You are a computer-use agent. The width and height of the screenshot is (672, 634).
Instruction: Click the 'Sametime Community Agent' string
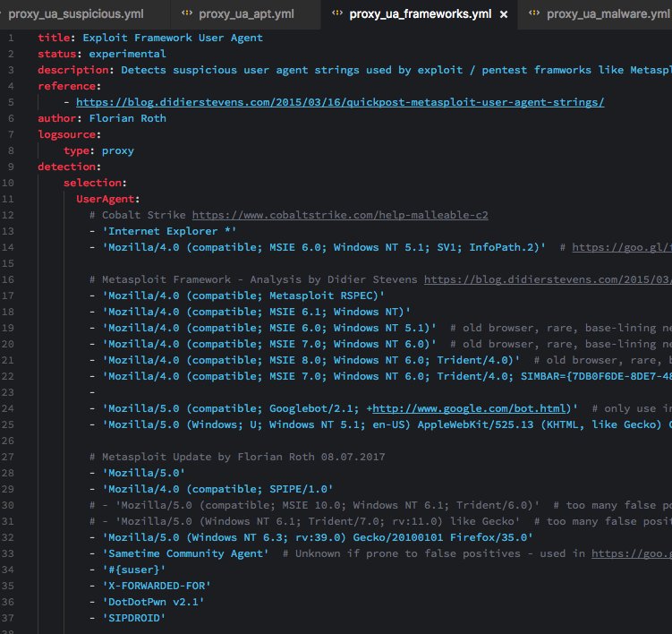pos(185,553)
